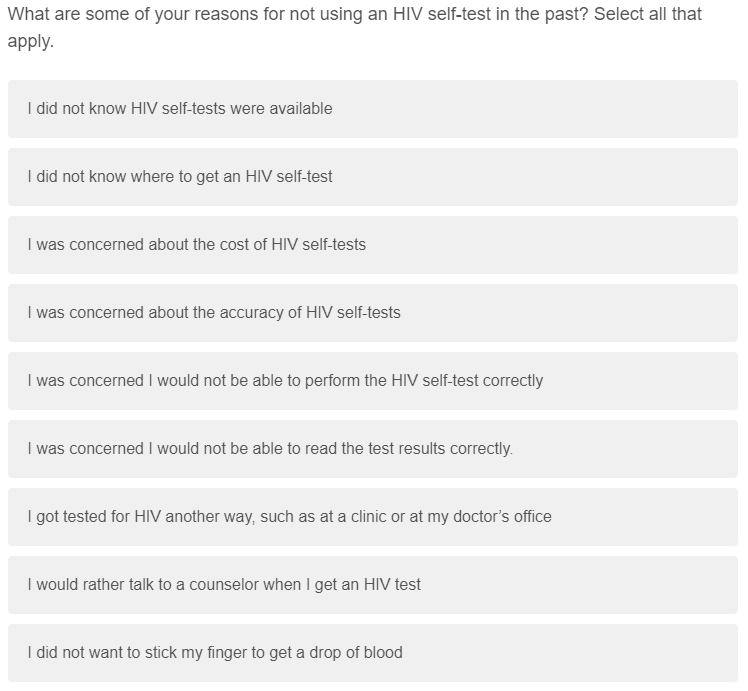Click the read test results correctly answer

tap(372, 449)
